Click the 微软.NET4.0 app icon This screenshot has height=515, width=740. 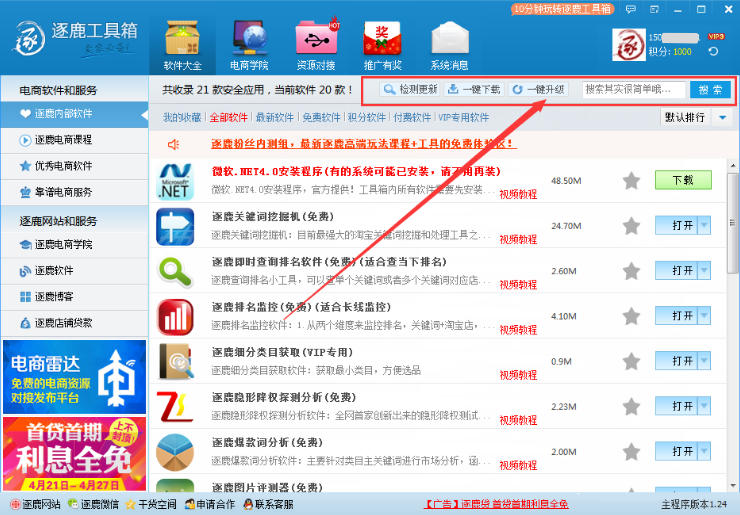pyautogui.click(x=175, y=181)
